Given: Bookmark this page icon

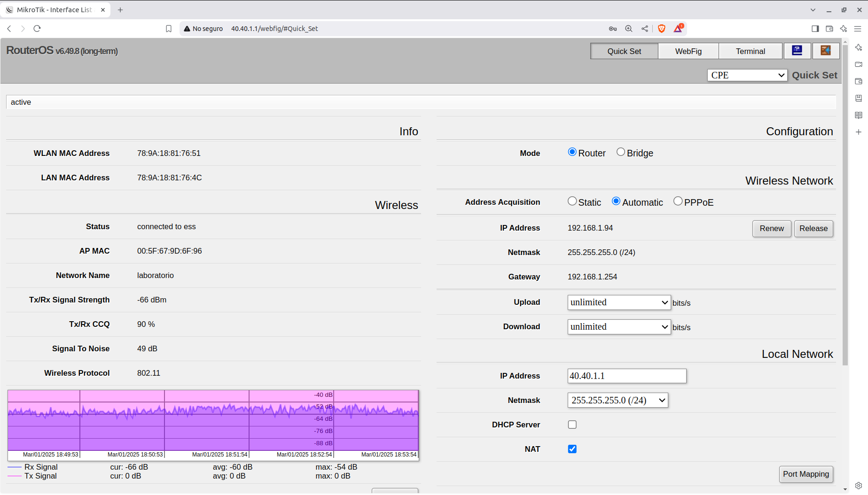Looking at the screenshot, I should pos(169,29).
